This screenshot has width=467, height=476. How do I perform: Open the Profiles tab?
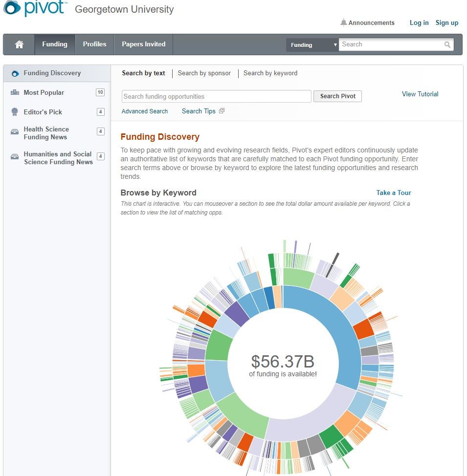click(x=94, y=44)
